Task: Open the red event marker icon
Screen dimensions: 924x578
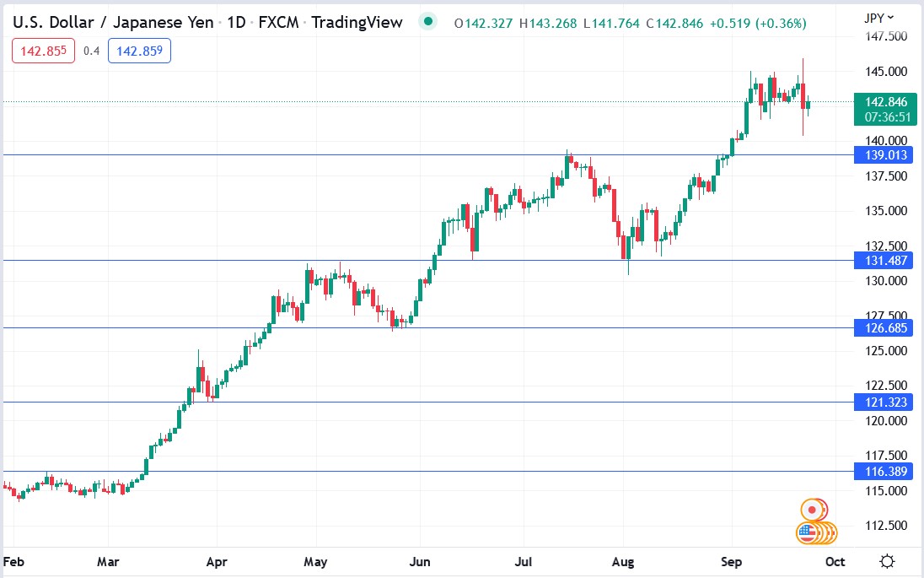Action: (x=812, y=509)
